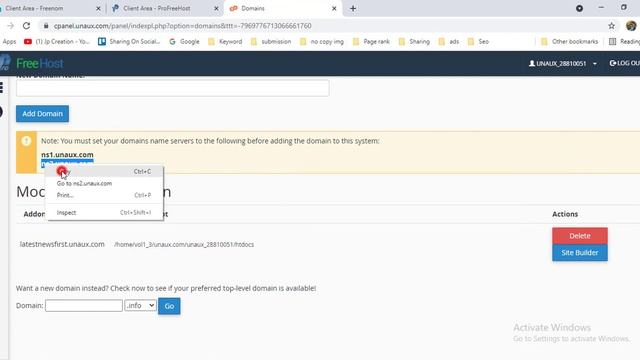Open the ads bookmark folder
The height and width of the screenshot is (360, 640).
tap(449, 42)
